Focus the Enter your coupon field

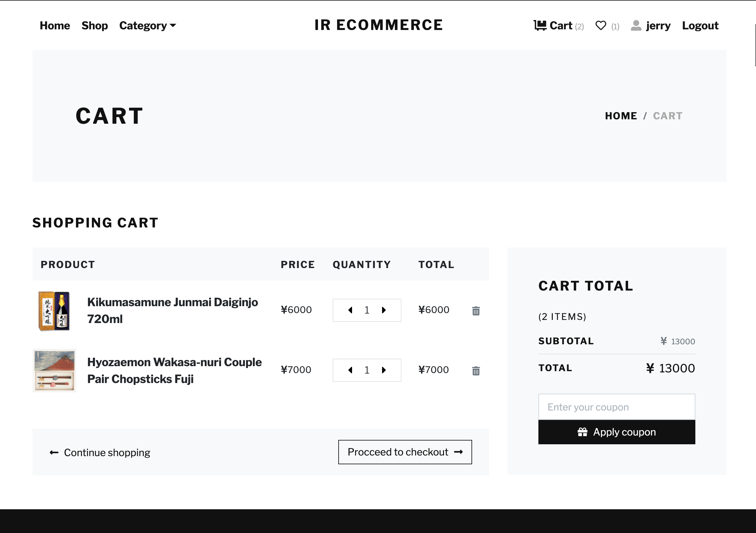(x=616, y=407)
